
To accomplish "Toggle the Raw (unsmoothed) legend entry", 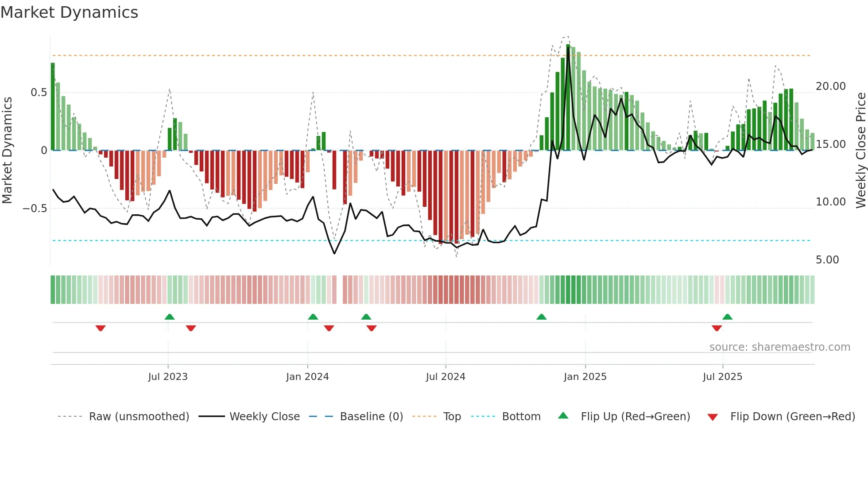I will click(x=124, y=416).
